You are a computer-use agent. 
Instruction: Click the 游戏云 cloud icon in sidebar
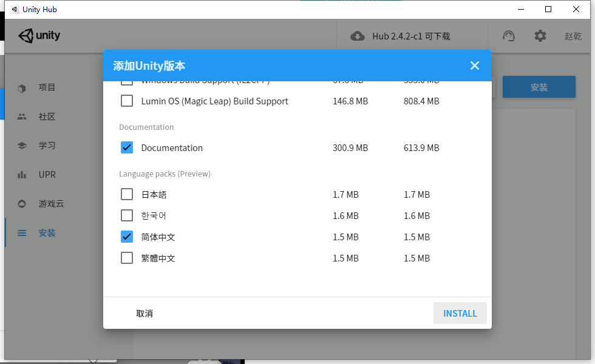[x=22, y=204]
